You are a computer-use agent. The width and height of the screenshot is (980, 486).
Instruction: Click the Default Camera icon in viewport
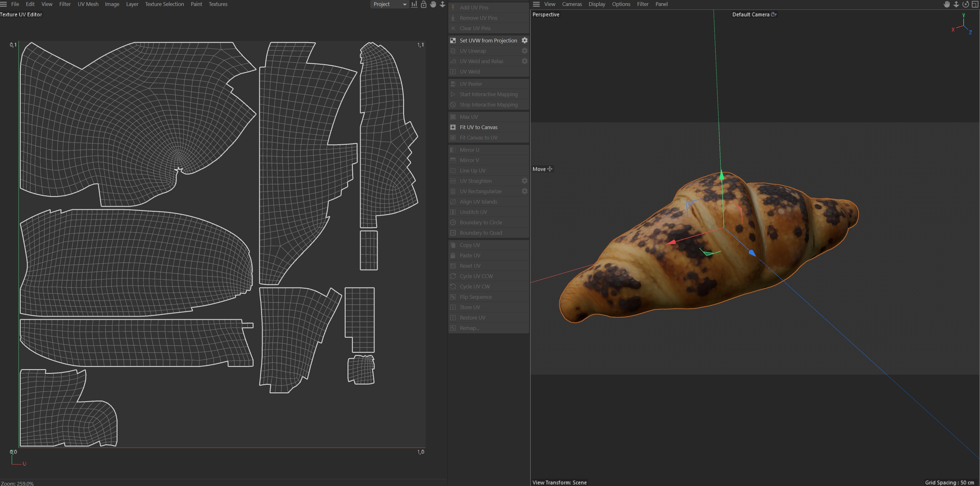click(x=774, y=14)
